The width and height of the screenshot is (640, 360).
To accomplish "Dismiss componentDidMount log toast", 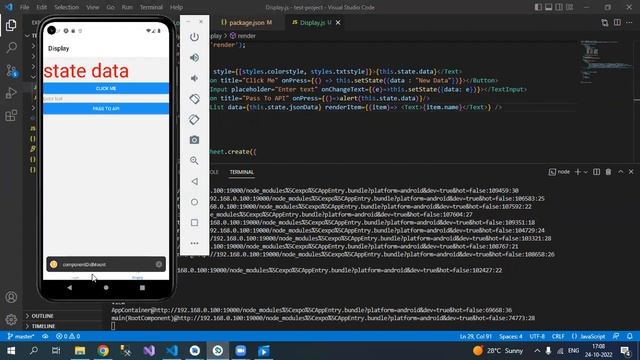I will 159,264.
